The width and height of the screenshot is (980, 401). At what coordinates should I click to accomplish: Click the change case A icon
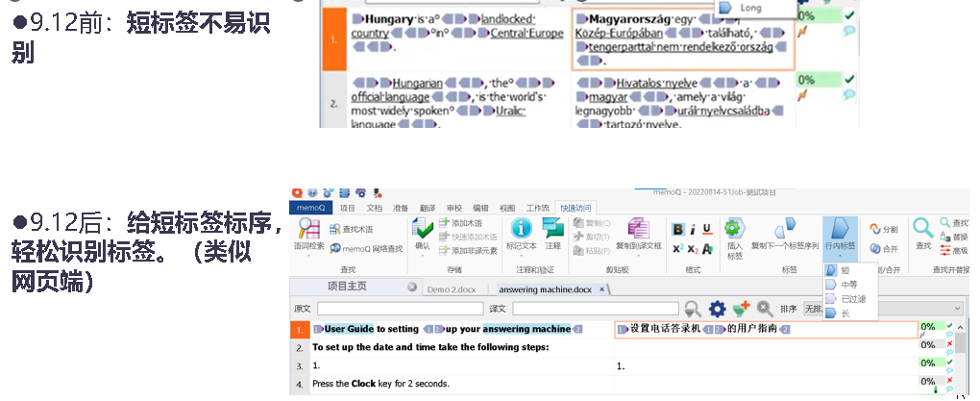pyautogui.click(x=707, y=249)
